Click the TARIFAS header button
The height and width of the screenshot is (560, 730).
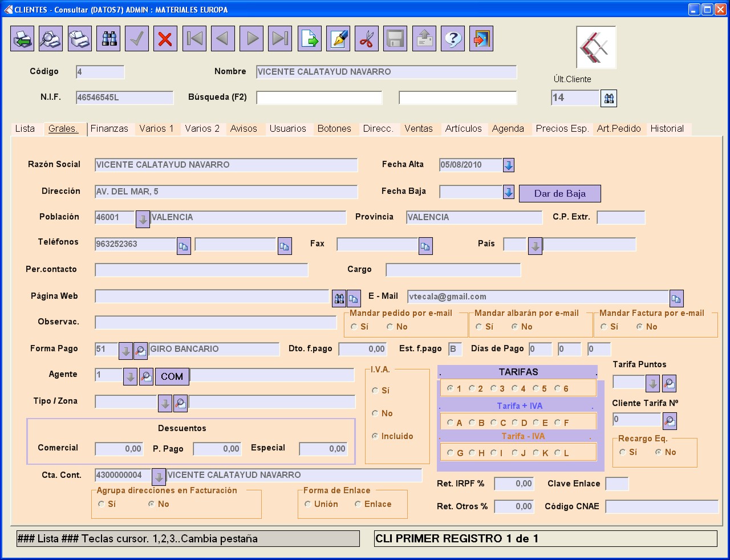tap(518, 372)
